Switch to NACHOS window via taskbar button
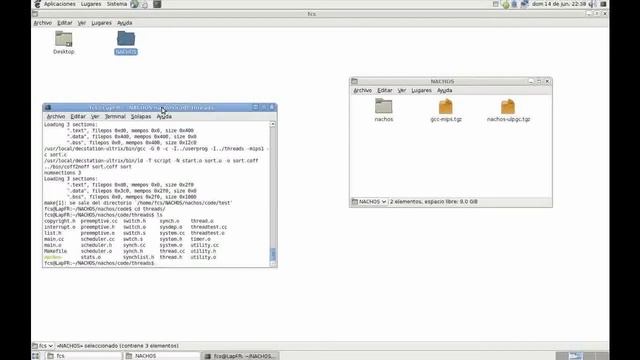The image size is (640, 360). [162, 356]
